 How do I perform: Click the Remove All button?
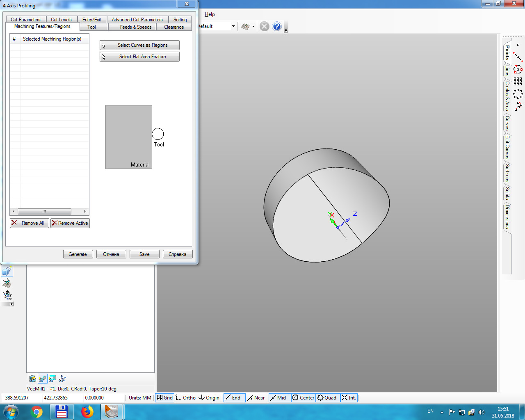point(30,223)
